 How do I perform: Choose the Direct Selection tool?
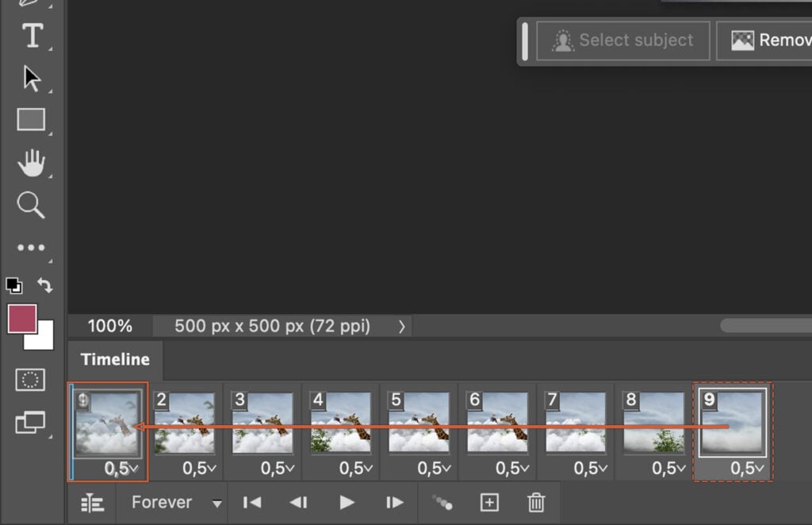pos(30,79)
